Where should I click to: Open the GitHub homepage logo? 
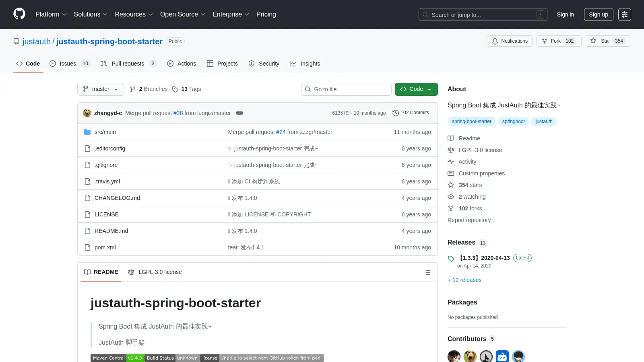click(19, 14)
